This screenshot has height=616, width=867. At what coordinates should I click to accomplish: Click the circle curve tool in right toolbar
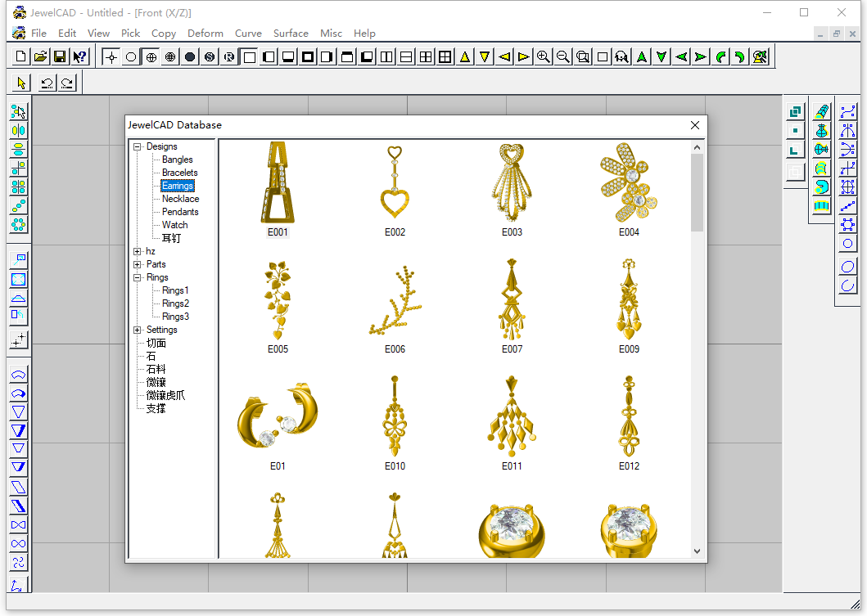(847, 244)
